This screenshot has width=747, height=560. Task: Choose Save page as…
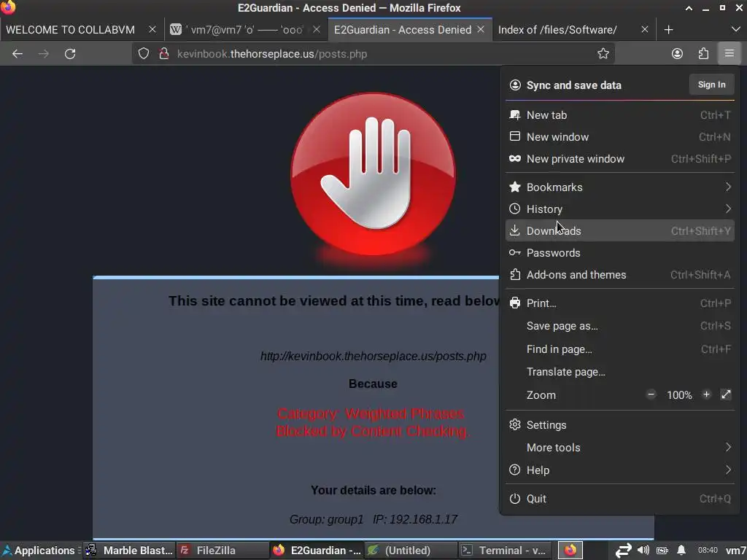tap(620, 326)
